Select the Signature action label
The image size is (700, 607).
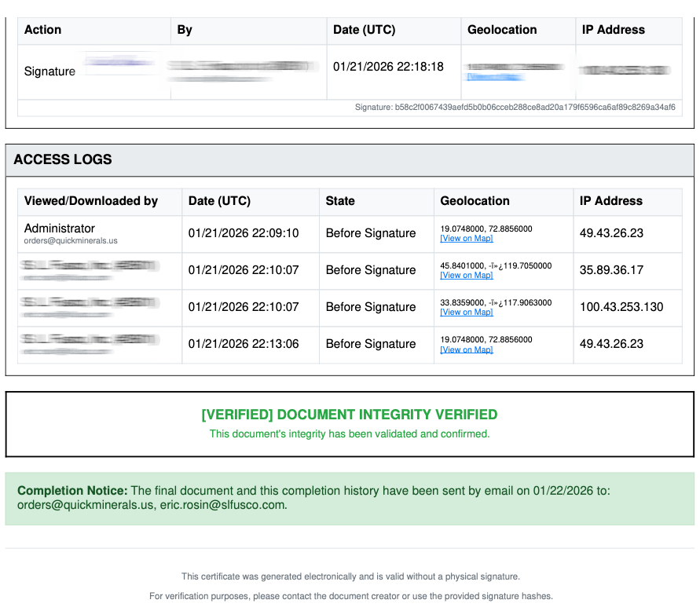point(49,71)
